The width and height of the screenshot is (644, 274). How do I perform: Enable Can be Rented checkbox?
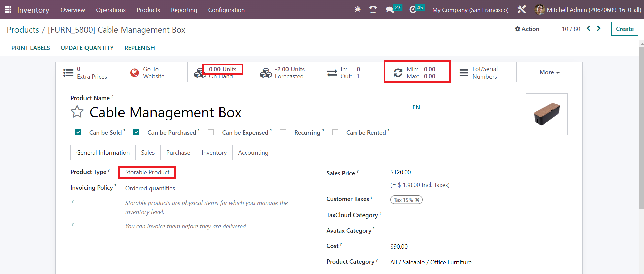pyautogui.click(x=335, y=132)
